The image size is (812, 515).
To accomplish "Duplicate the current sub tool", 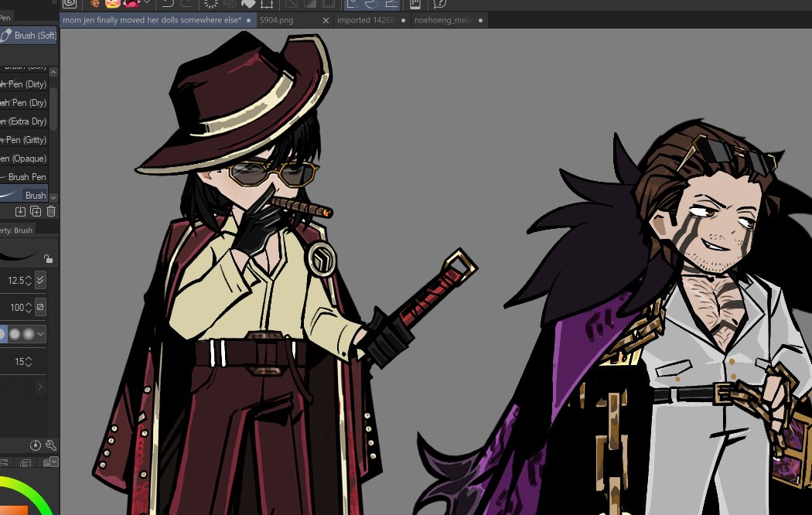I will pyautogui.click(x=36, y=211).
